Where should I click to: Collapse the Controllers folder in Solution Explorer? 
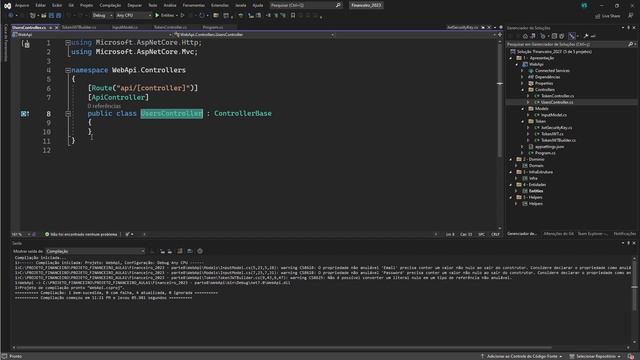click(523, 90)
